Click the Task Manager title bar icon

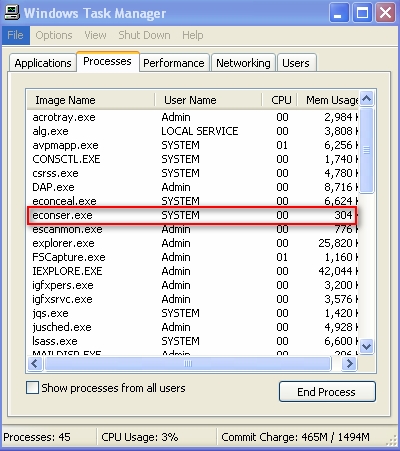coord(12,13)
